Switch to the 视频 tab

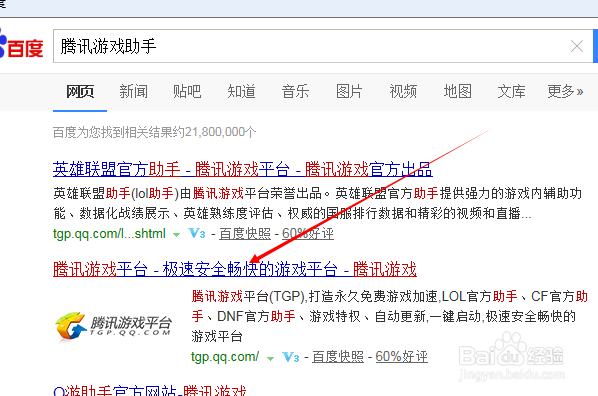point(403,92)
